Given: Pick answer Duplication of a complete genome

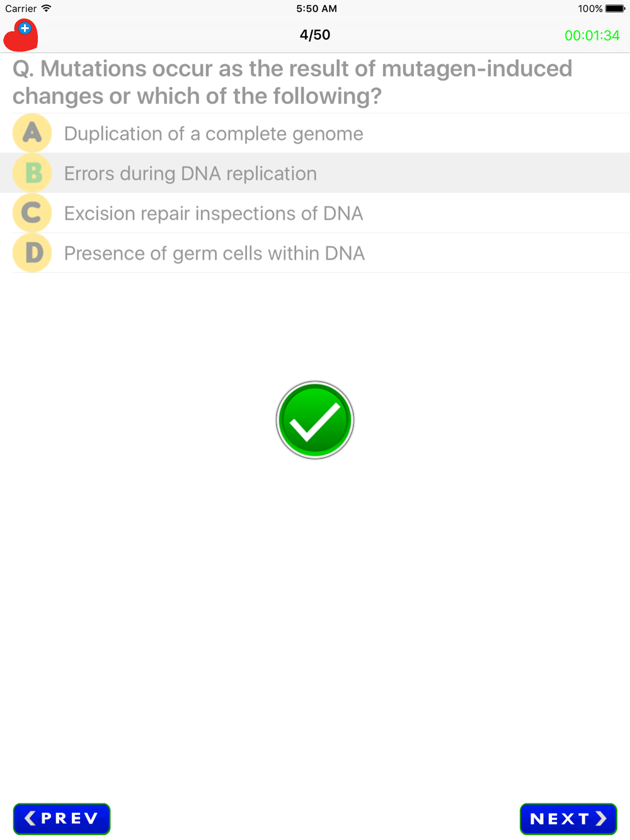Looking at the screenshot, I should click(214, 134).
